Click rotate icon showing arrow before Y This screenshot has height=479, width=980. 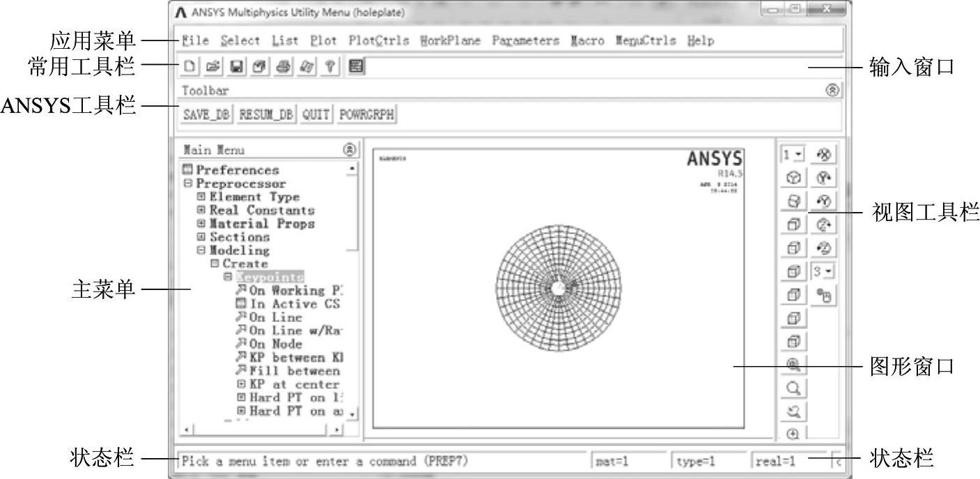click(824, 202)
